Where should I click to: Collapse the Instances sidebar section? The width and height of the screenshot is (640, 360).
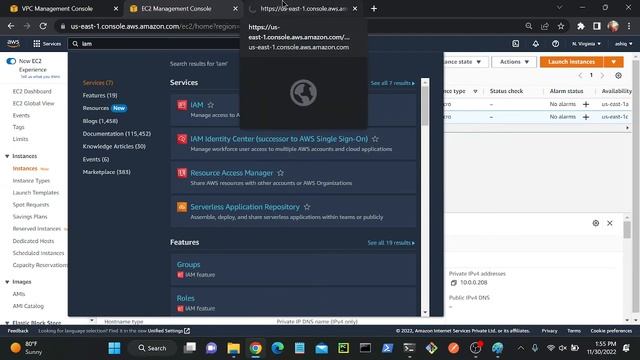click(x=7, y=156)
